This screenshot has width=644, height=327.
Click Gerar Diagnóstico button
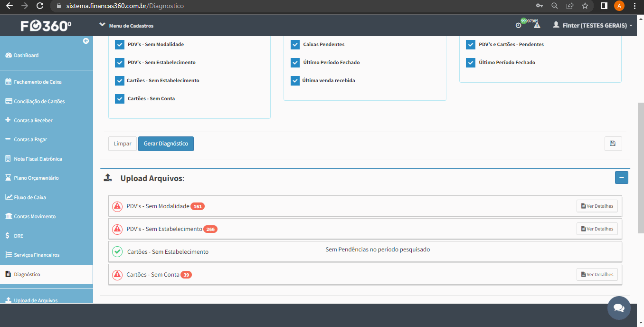click(166, 144)
